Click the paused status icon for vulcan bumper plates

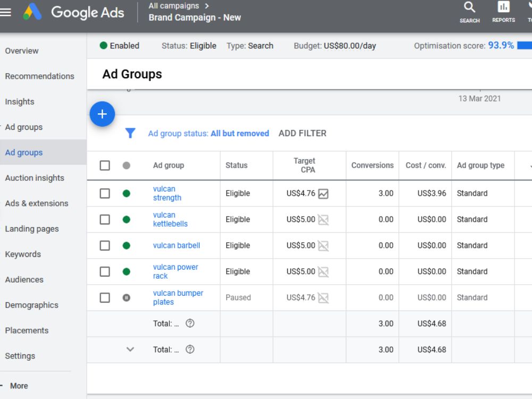pyautogui.click(x=126, y=297)
